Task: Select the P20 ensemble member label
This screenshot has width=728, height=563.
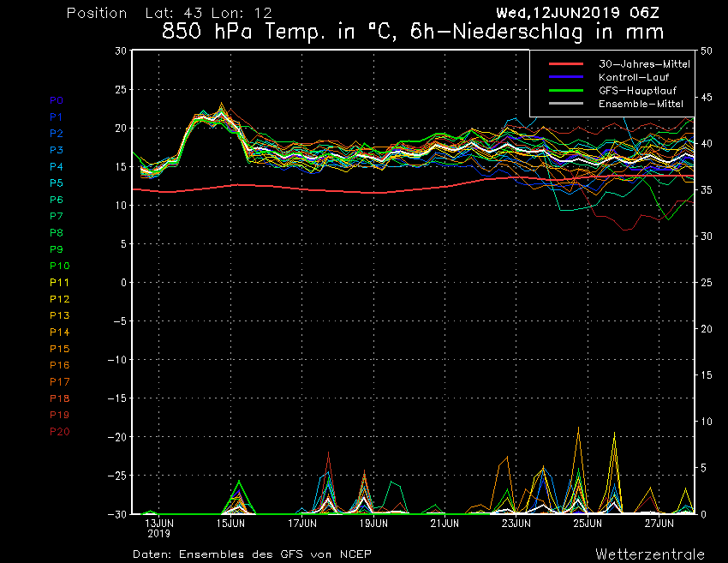Action: [59, 431]
